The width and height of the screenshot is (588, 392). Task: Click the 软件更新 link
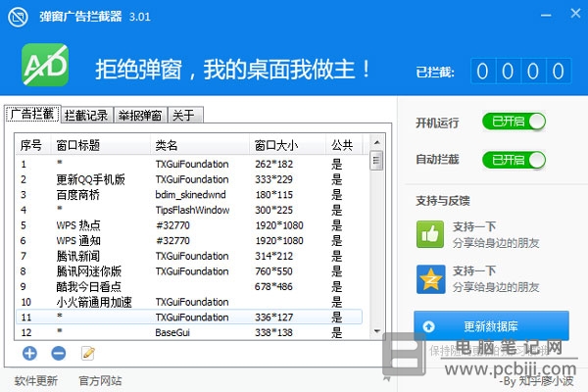pos(36,381)
